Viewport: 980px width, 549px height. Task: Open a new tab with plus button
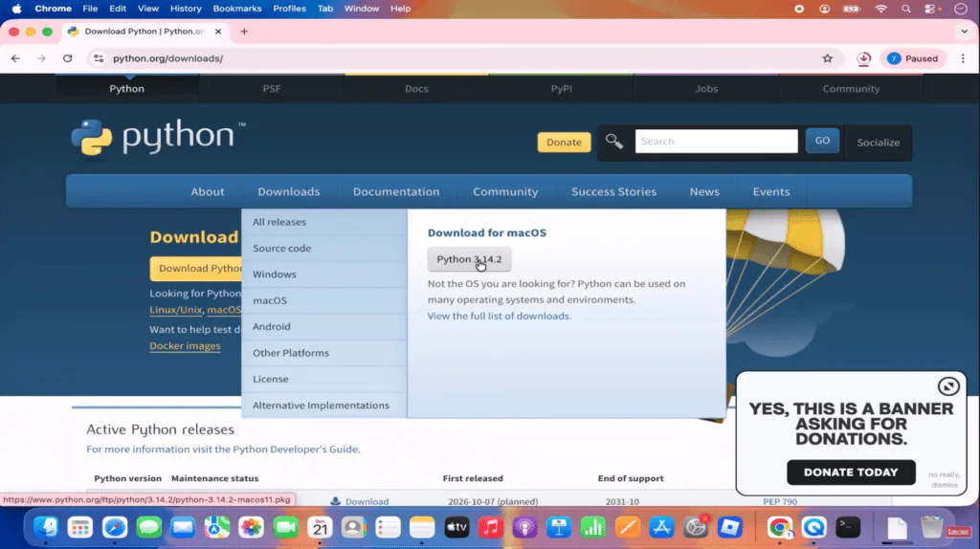click(x=244, y=32)
